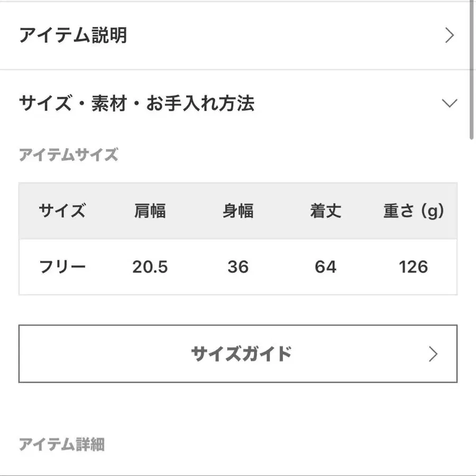
Task: Click the サイズガイド button text
Action: (x=241, y=354)
